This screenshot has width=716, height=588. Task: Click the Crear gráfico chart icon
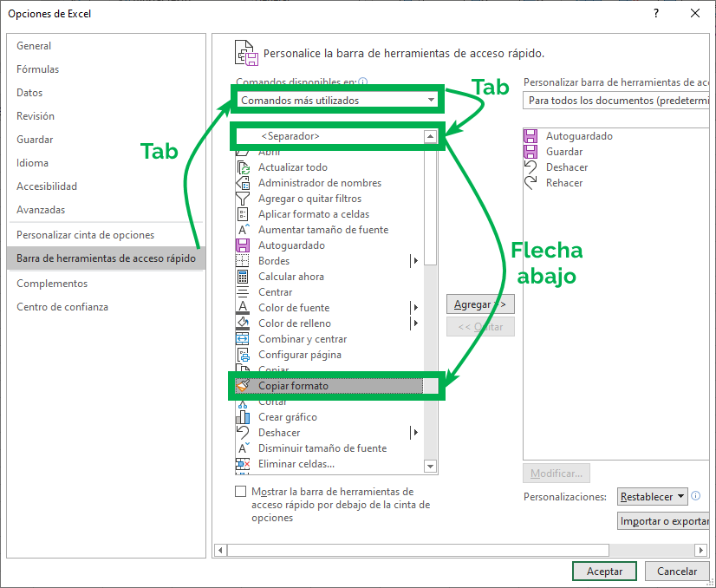coord(243,417)
